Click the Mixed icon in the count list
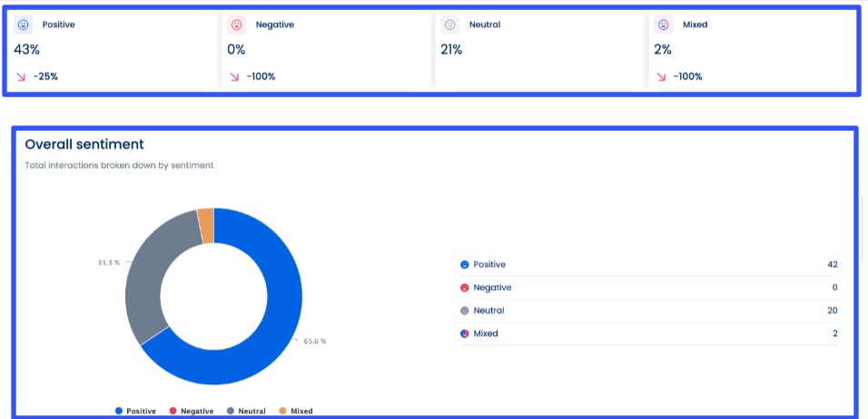 [464, 334]
